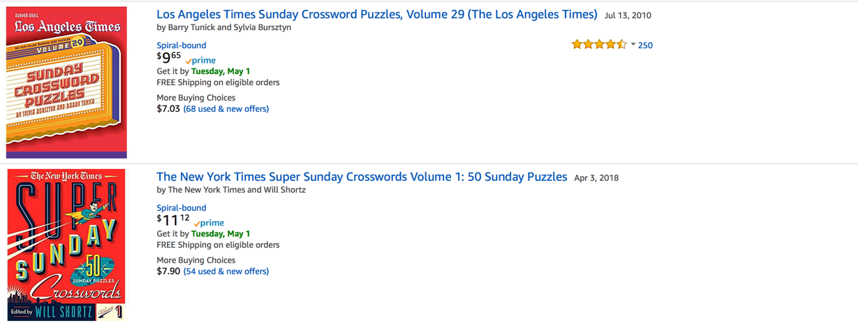The image size is (868, 326).
Task: Click Los Angeles Times Sunday Crossword Puzzles title
Action: point(376,15)
